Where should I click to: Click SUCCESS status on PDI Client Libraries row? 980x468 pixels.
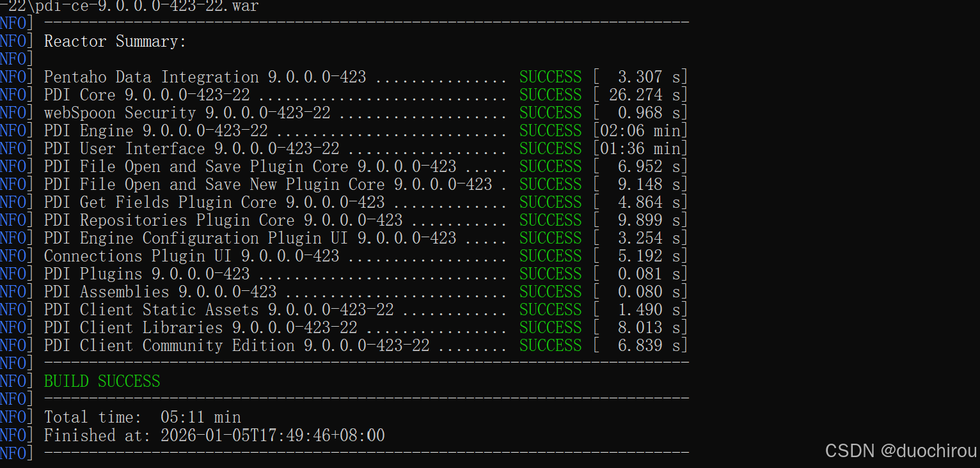[x=550, y=328]
